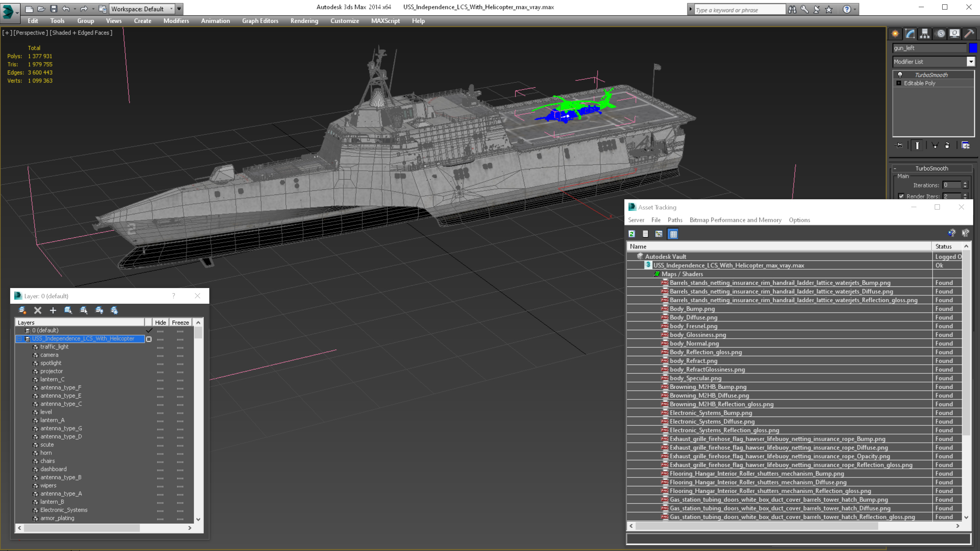Click the blue object color swatch for gun_left
Image resolution: width=980 pixels, height=551 pixels.
pyautogui.click(x=973, y=48)
